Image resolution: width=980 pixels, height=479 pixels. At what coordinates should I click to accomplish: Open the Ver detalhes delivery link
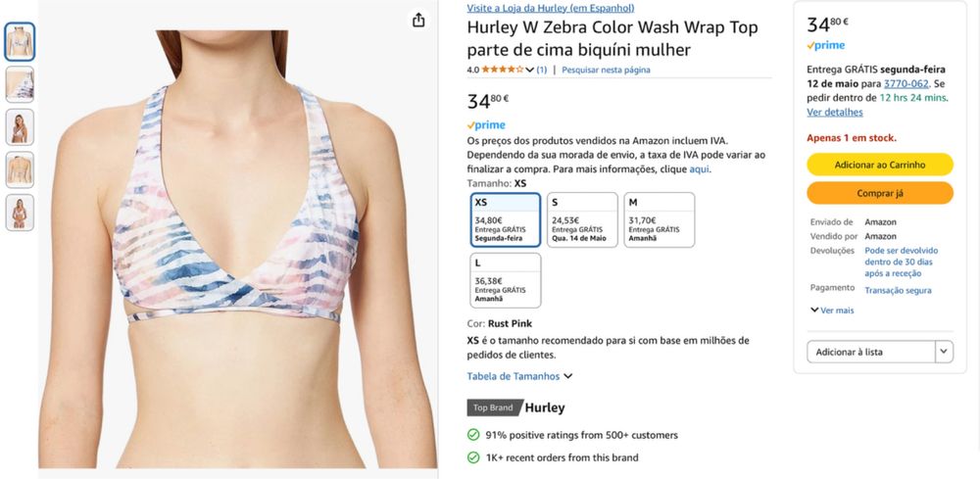834,113
